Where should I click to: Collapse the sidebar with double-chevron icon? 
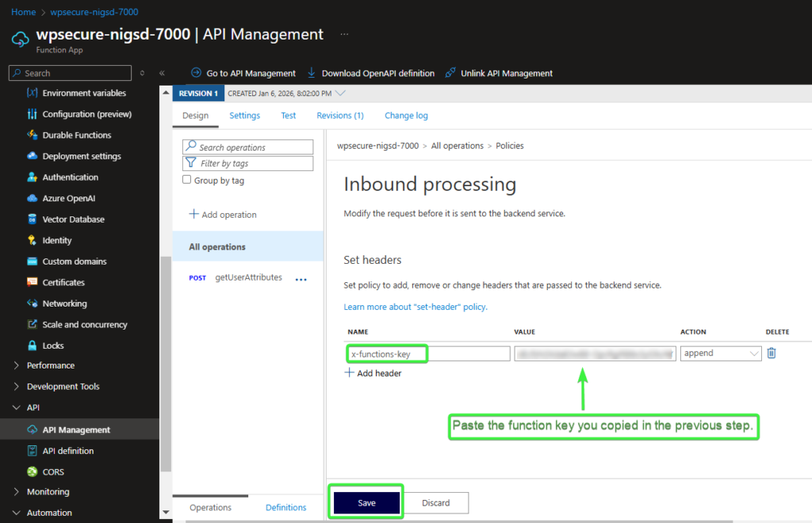click(162, 73)
